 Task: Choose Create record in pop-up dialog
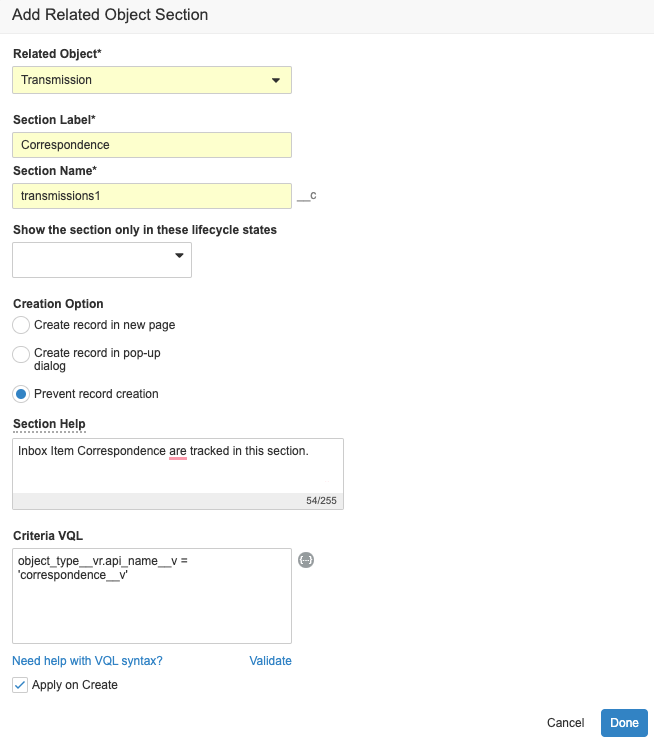21,354
